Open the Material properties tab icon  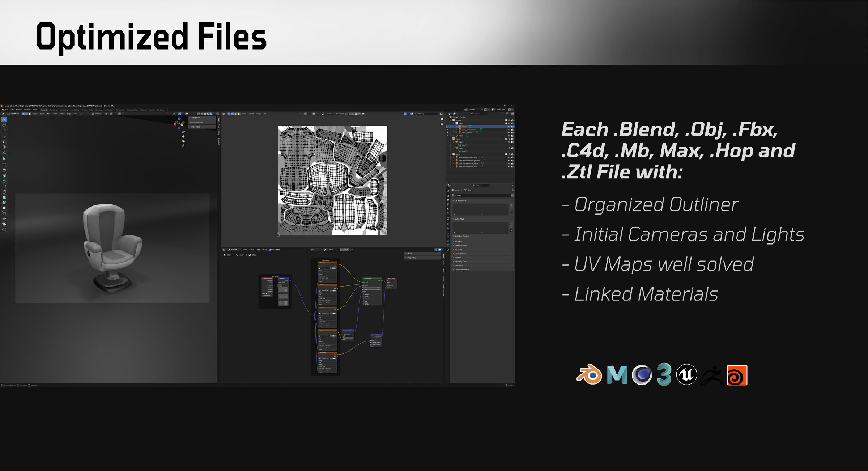pyautogui.click(x=448, y=250)
